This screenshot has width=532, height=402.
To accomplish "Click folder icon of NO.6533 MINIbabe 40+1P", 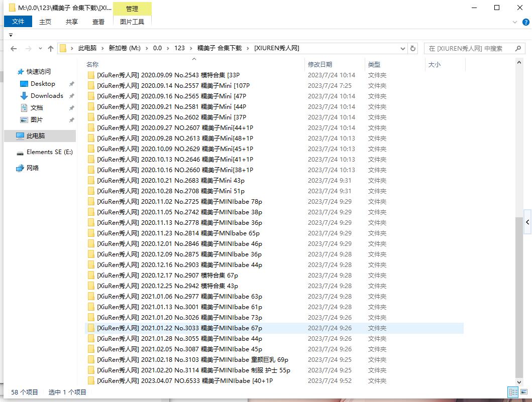I will [91, 380].
